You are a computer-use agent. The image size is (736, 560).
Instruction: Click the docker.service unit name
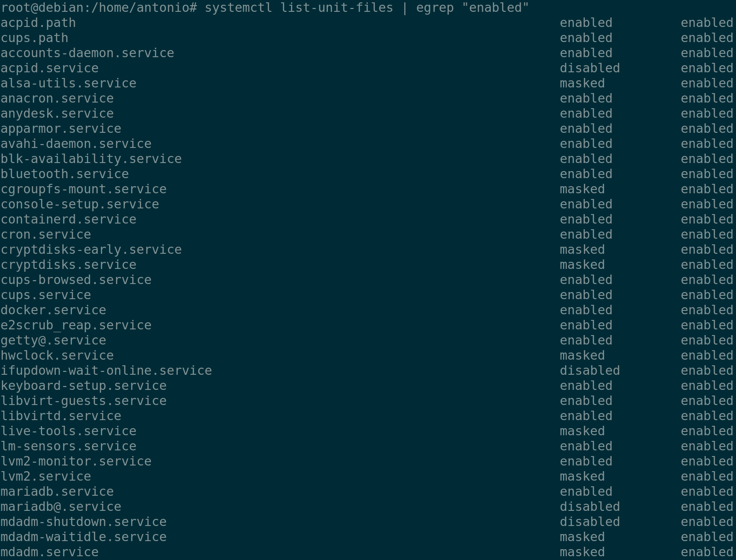pyautogui.click(x=53, y=310)
